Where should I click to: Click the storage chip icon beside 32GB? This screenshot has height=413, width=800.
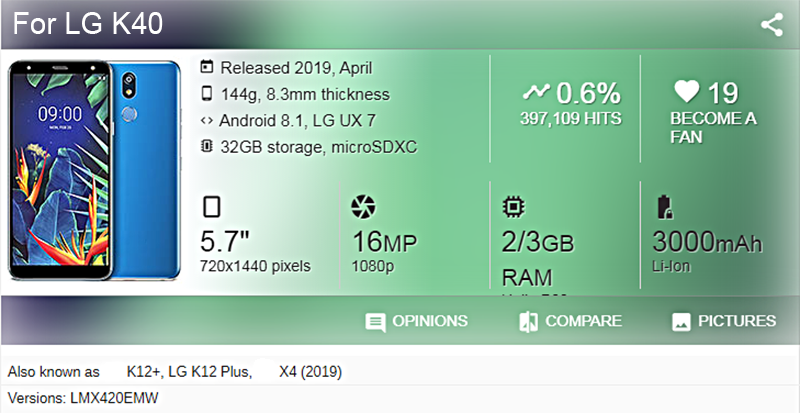(x=207, y=147)
